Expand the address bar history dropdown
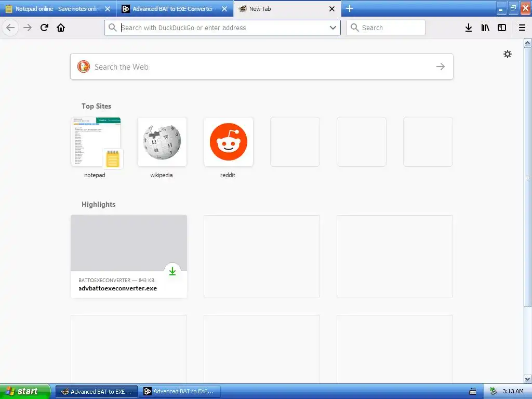The image size is (532, 399). (333, 28)
